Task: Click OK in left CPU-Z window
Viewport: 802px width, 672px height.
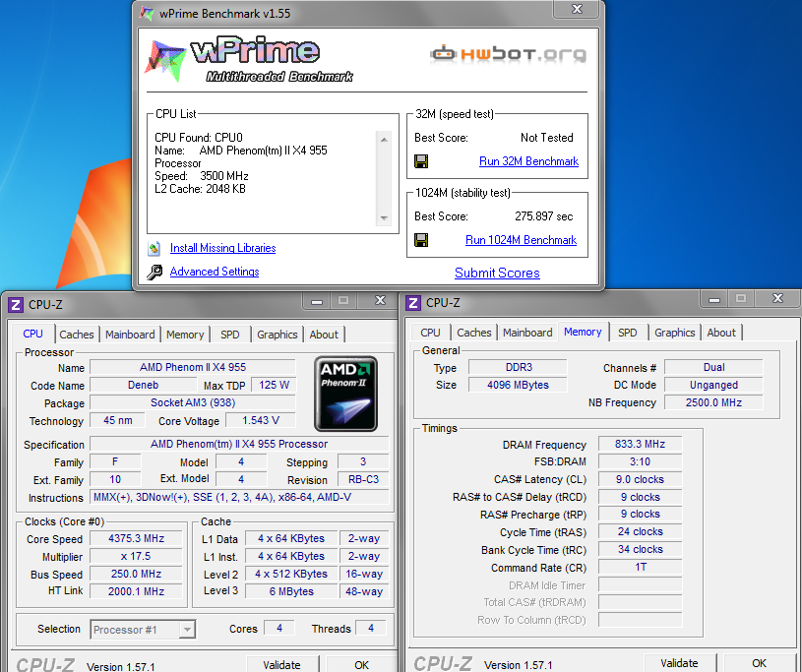Action: [x=361, y=664]
